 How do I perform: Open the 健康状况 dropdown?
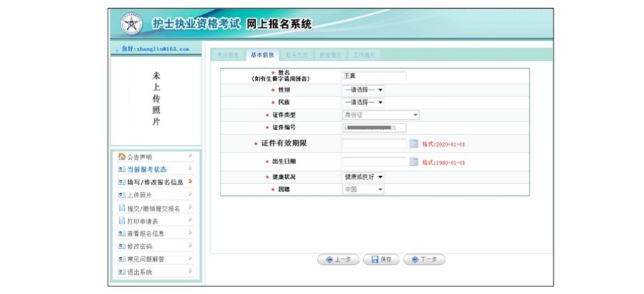point(363,177)
